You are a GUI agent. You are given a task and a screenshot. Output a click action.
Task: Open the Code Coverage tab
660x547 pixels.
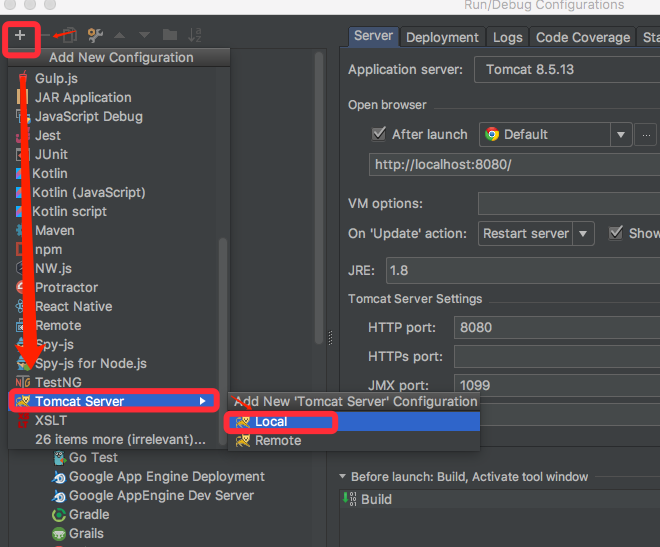point(583,37)
